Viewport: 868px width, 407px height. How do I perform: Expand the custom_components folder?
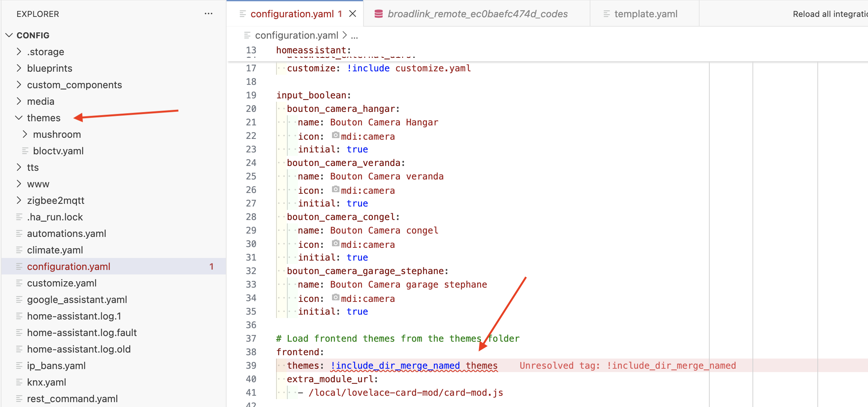[19, 85]
